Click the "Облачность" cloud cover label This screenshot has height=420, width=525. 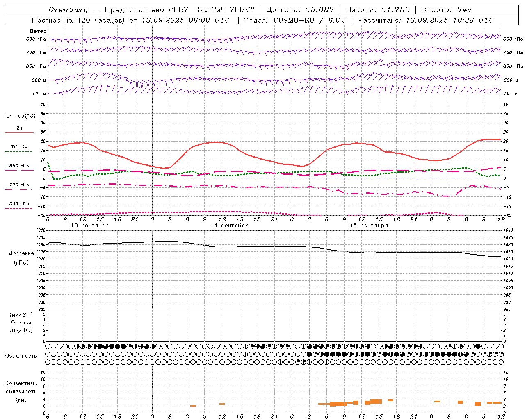tap(21, 356)
